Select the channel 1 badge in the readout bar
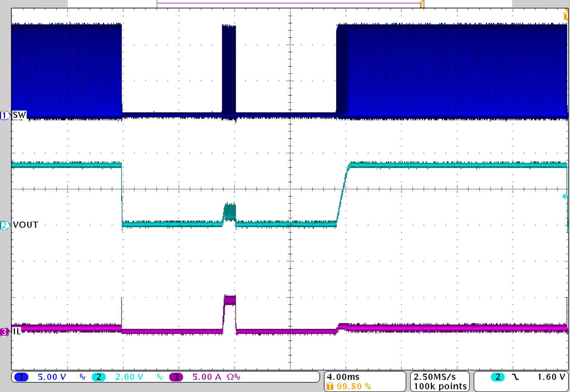The width and height of the screenshot is (570, 392). 20,377
